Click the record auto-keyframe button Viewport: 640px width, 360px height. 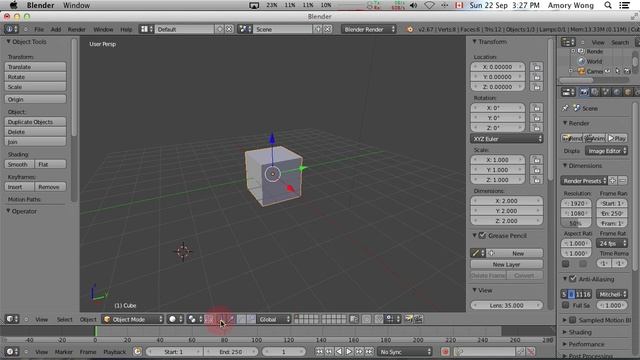[445, 351]
